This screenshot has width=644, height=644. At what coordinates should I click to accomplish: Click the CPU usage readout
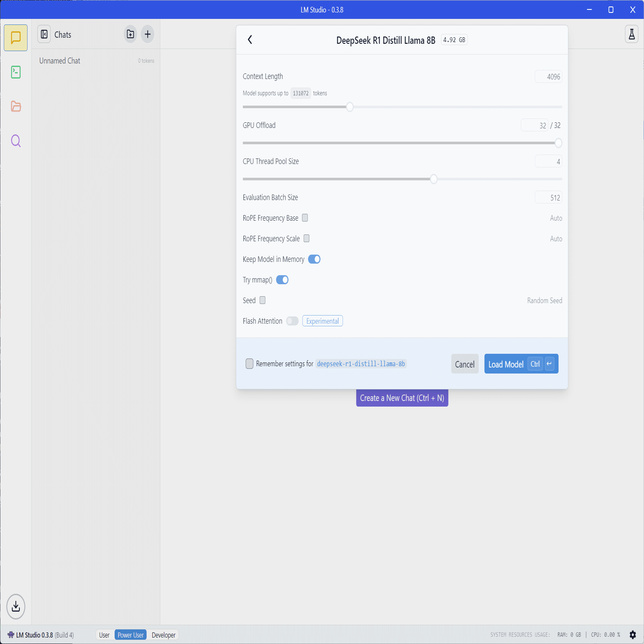(x=605, y=635)
